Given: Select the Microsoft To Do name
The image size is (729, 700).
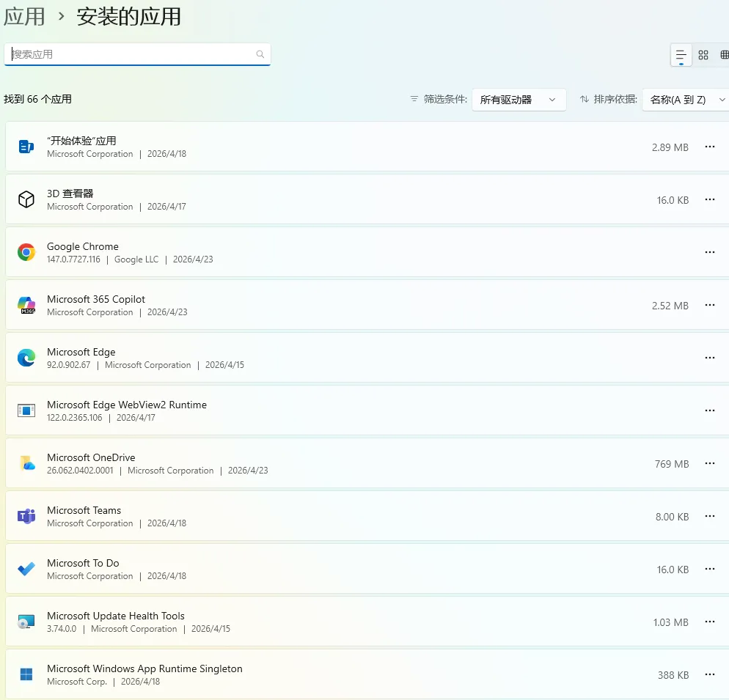Looking at the screenshot, I should (x=83, y=564).
